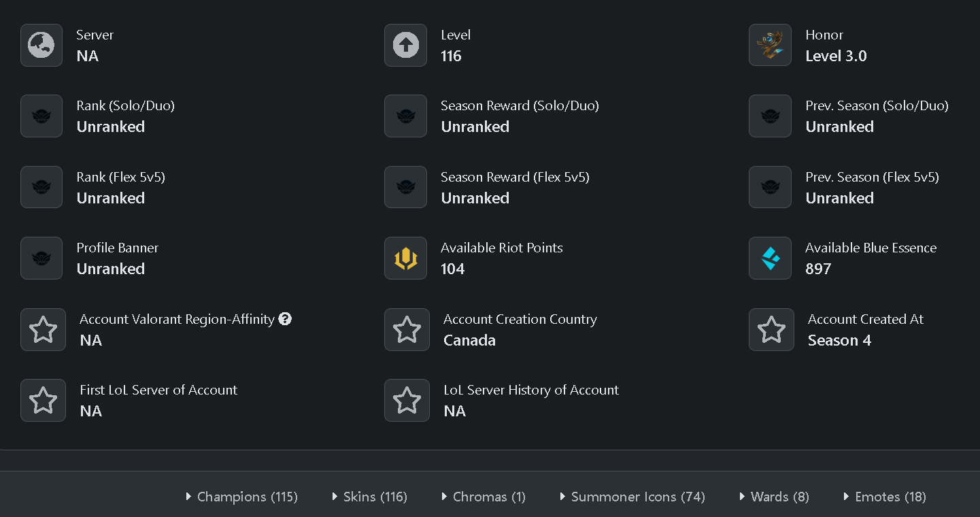This screenshot has width=980, height=517.
Task: Expand Summoner Icons (74)
Action: click(x=632, y=497)
